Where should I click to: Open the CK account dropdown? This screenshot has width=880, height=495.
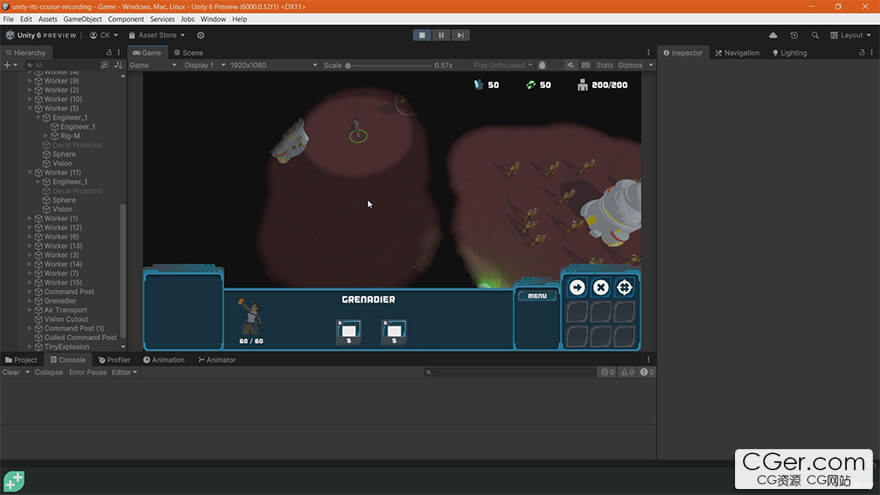(x=104, y=35)
